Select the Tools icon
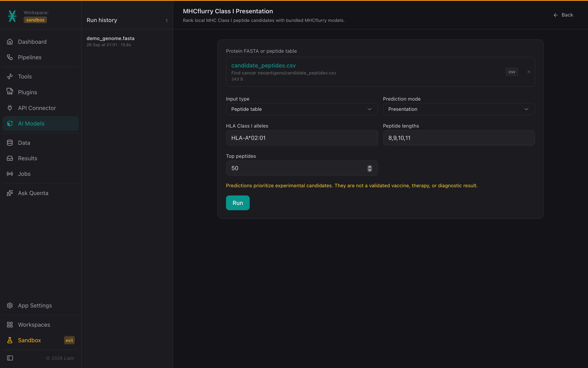Image resolution: width=588 pixels, height=368 pixels. 10,76
